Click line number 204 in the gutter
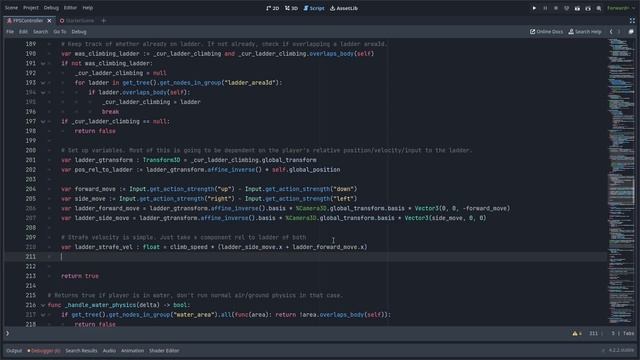The width and height of the screenshot is (640, 360). 31,189
